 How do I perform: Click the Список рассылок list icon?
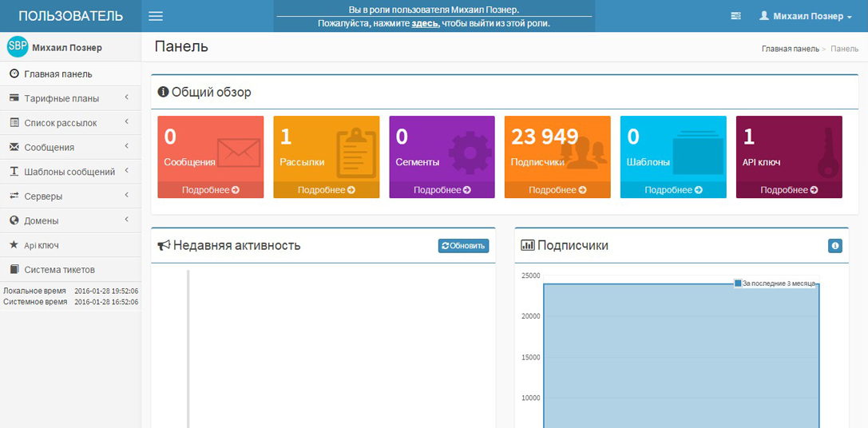(x=14, y=123)
